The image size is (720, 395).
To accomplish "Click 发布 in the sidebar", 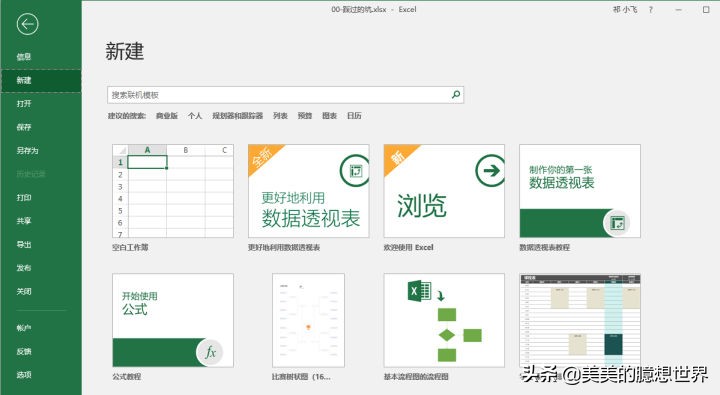I will coord(24,268).
